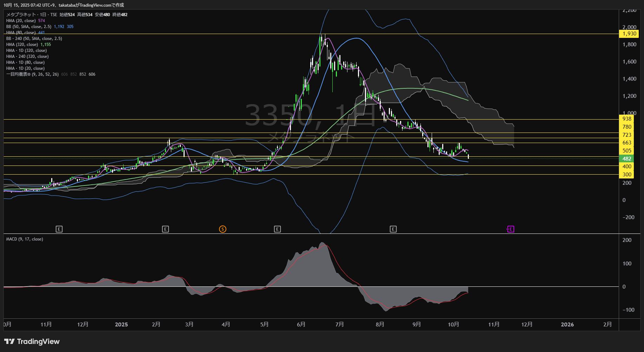The width and height of the screenshot is (644, 352).
Task: Select the MACD (9, 17, close) indicator label
Action: pyautogui.click(x=25, y=239)
